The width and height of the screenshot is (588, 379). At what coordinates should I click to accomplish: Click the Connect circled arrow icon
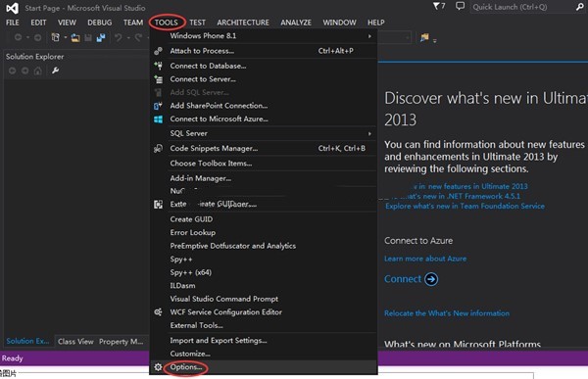coord(431,279)
